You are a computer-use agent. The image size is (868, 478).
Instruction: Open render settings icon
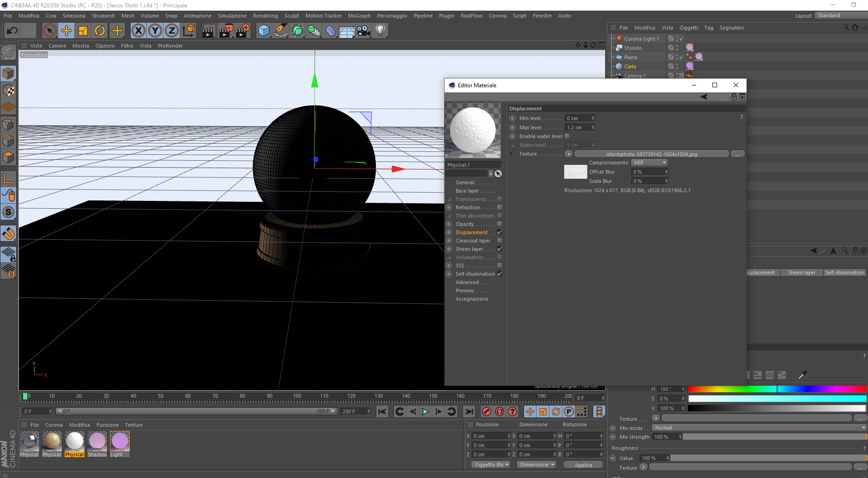243,31
